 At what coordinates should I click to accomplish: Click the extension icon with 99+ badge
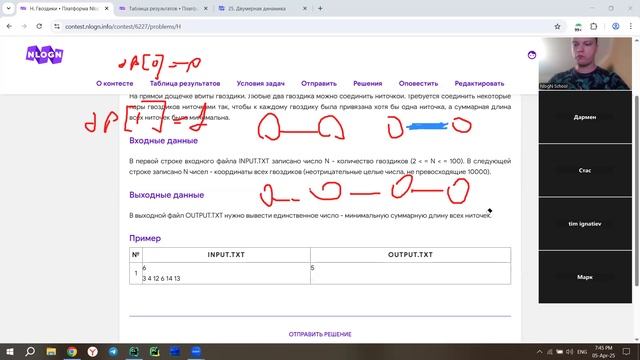[578, 27]
